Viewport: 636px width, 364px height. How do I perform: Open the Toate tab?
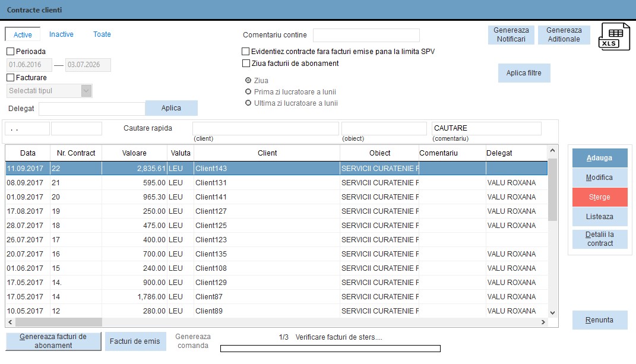pyautogui.click(x=102, y=34)
